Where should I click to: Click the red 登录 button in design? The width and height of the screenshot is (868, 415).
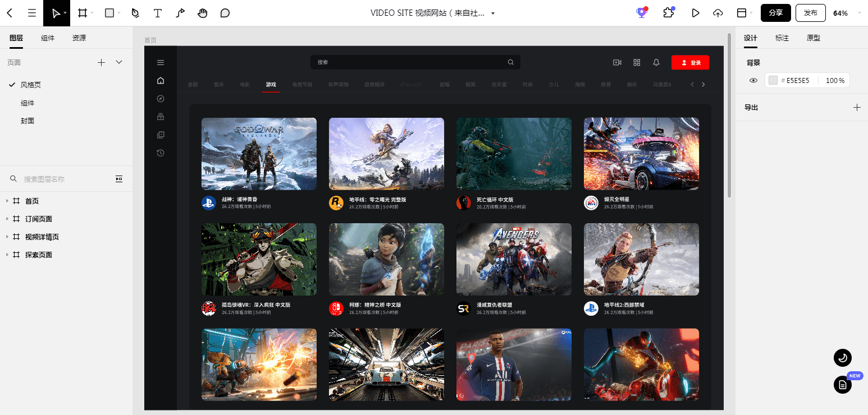click(x=691, y=63)
